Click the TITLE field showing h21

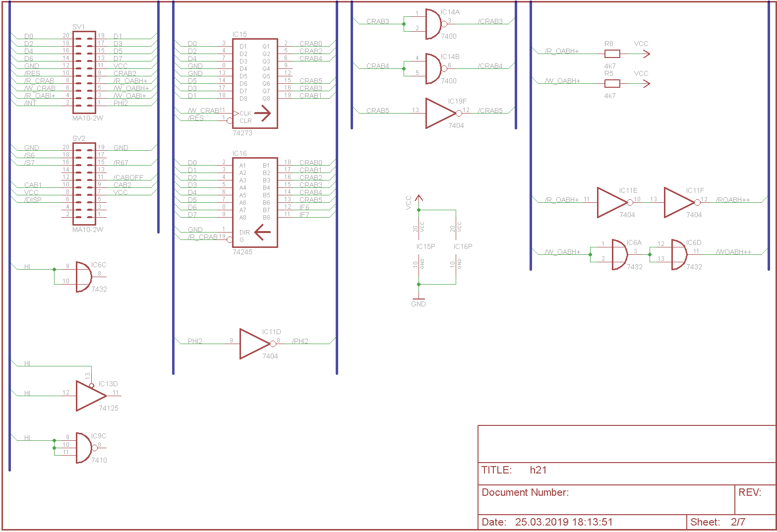click(x=538, y=470)
